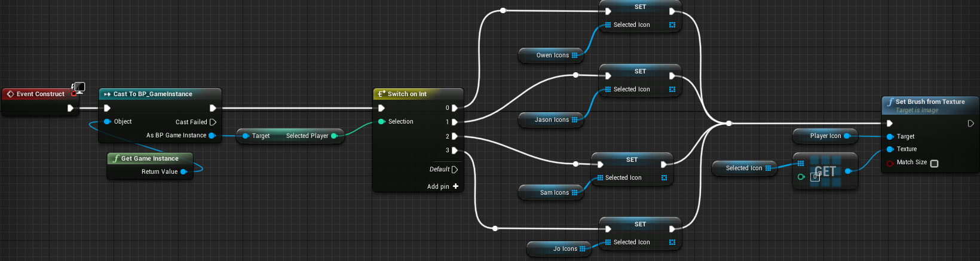Select Switch on Int node header
Viewport: 980px width, 261px height.
click(x=418, y=94)
